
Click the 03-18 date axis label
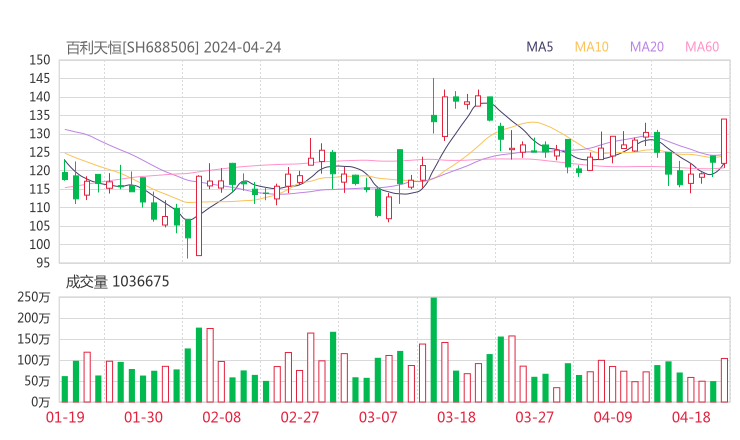click(456, 417)
